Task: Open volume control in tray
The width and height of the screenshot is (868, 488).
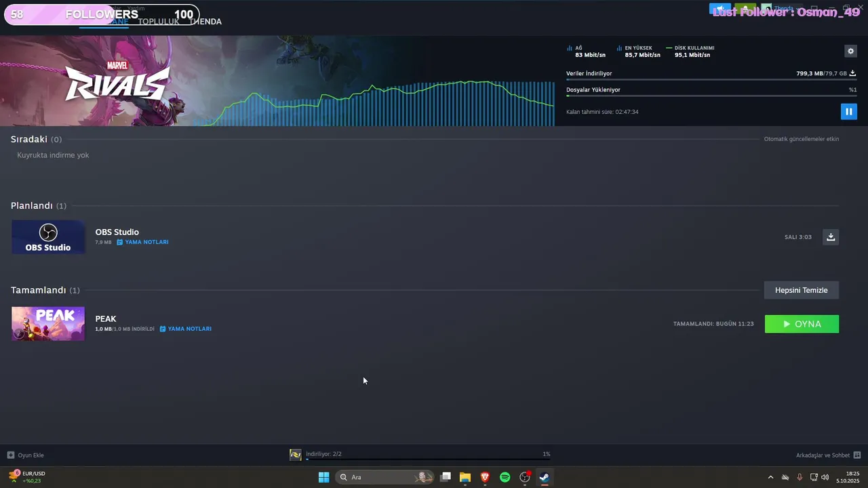Action: pyautogui.click(x=825, y=477)
